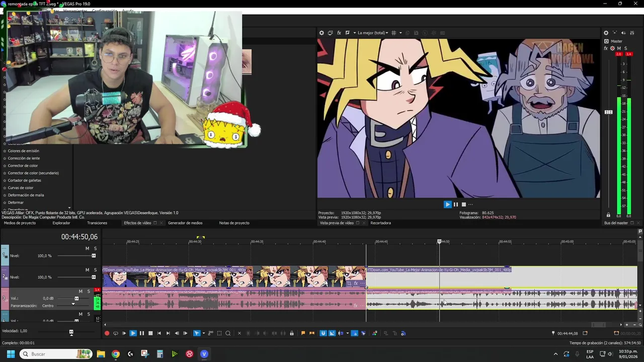Image resolution: width=644 pixels, height=362 pixels.
Task: Solo audio track 3
Action: (89, 291)
